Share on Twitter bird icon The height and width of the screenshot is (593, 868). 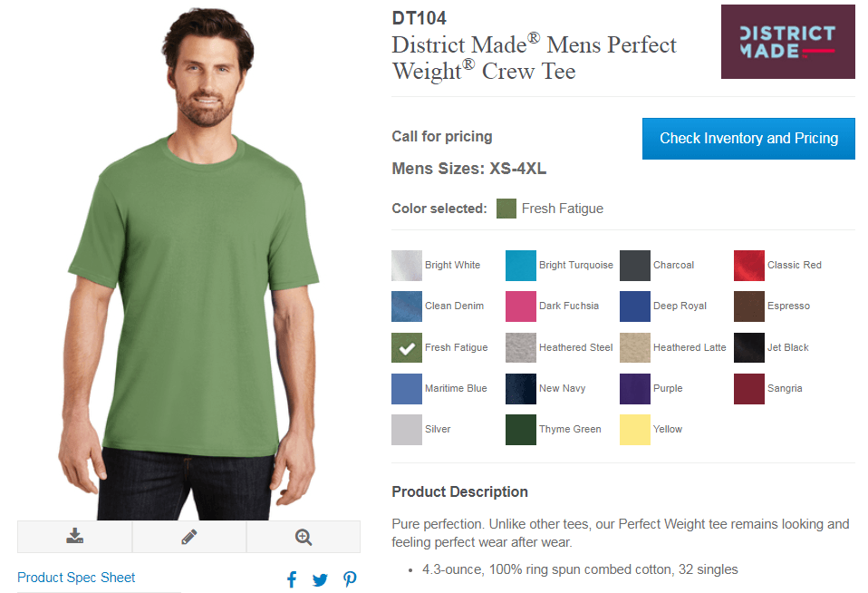tap(320, 579)
